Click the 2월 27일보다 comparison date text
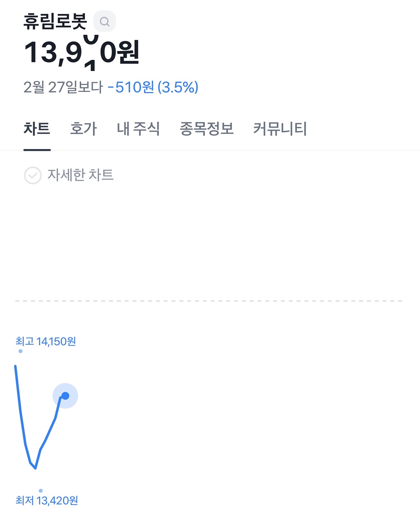This screenshot has height=523, width=420. (x=63, y=87)
